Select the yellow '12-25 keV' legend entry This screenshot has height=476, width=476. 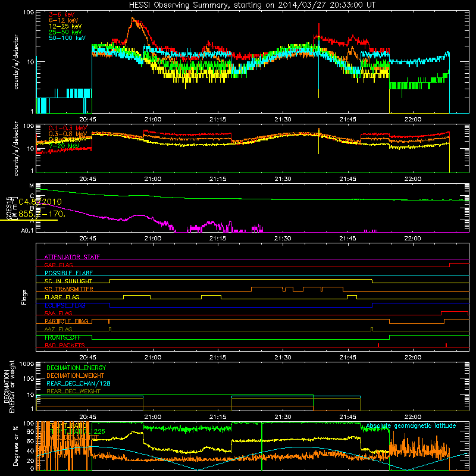65,26
